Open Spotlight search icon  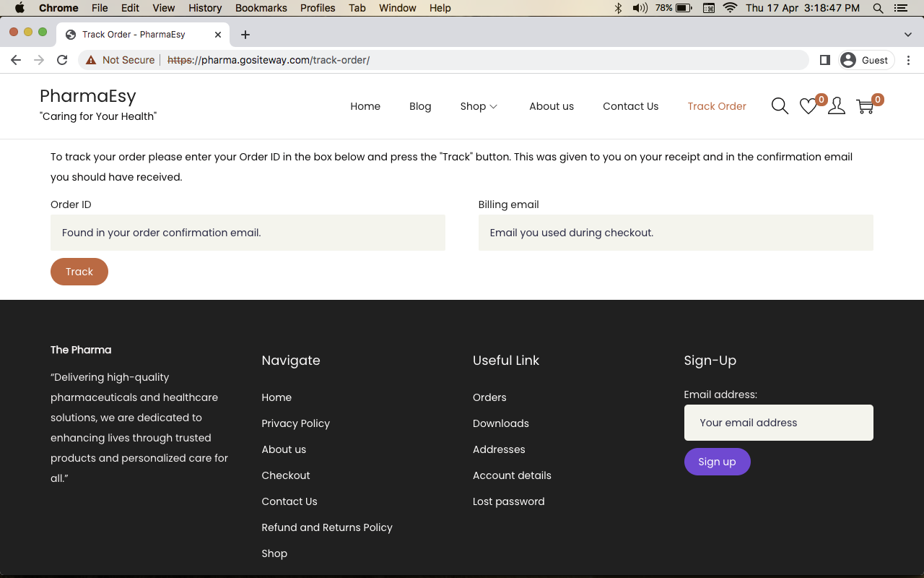tap(878, 8)
